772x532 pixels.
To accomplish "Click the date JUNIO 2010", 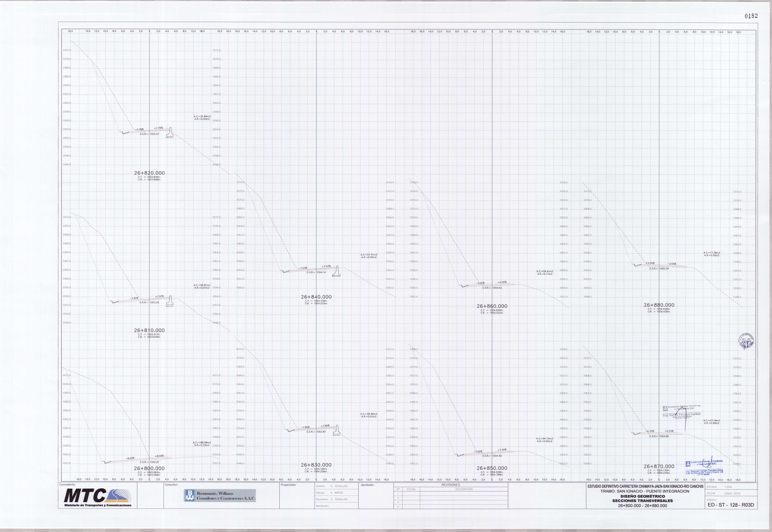I will tap(732, 493).
